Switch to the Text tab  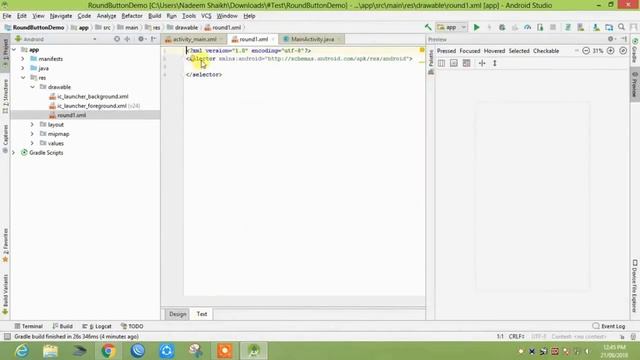(x=202, y=314)
